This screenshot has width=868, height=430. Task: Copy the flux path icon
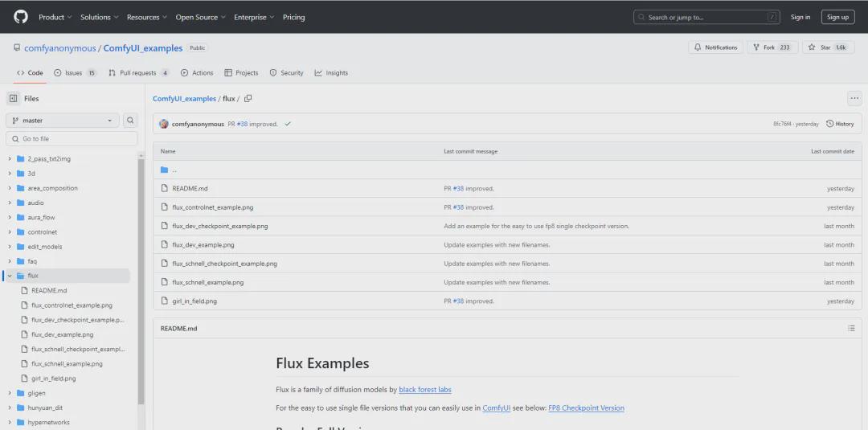tap(248, 99)
